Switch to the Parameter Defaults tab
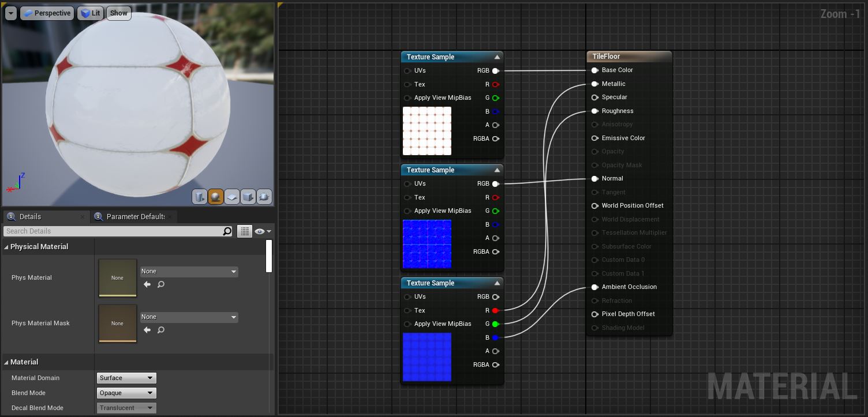The image size is (868, 417). (135, 217)
